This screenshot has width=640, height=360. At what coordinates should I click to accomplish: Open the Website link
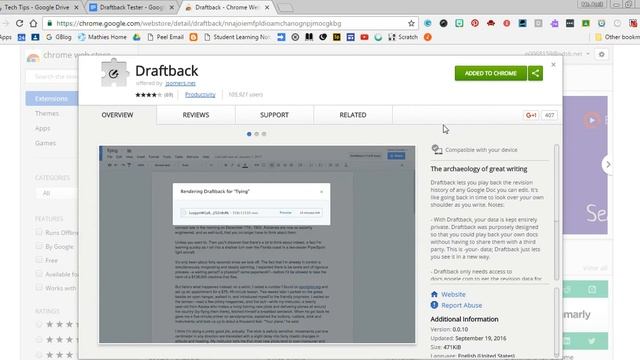[x=453, y=294]
